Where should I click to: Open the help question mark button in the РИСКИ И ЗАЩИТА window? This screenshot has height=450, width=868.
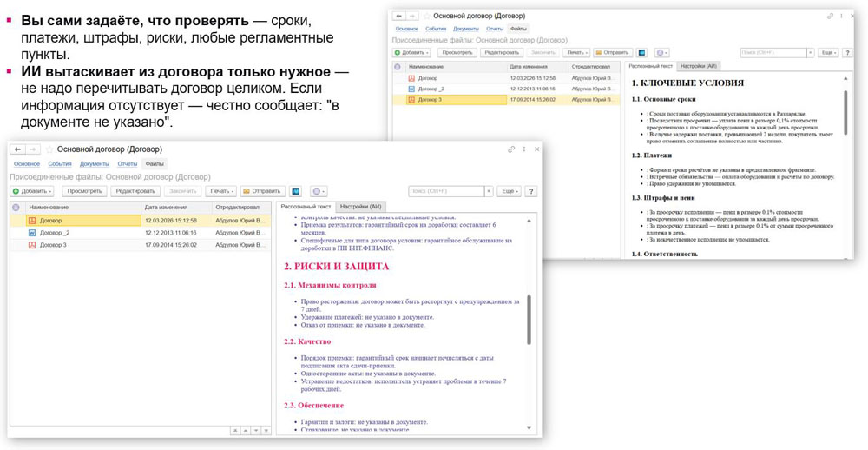click(530, 191)
